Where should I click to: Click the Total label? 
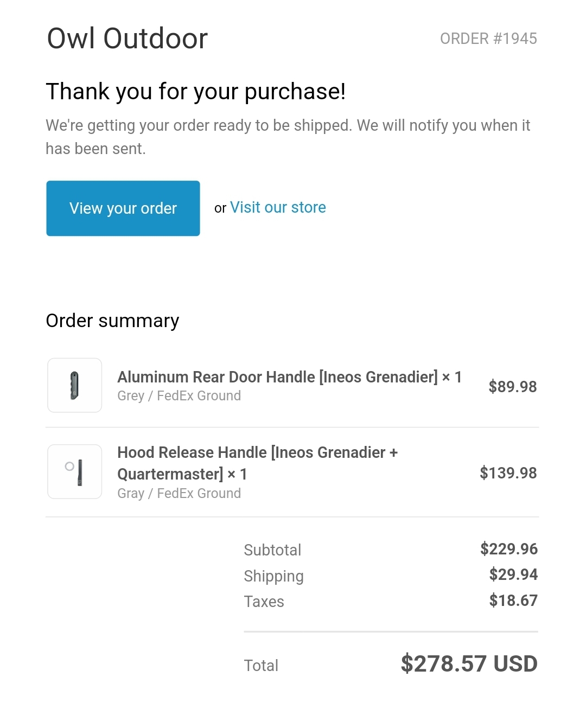(x=261, y=666)
